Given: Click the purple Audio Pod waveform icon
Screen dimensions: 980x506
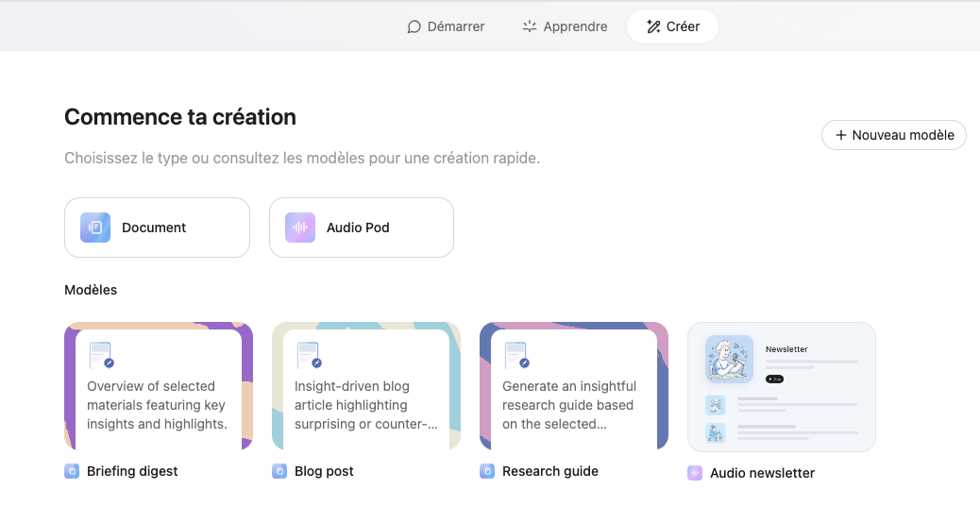Looking at the screenshot, I should click(x=300, y=228).
